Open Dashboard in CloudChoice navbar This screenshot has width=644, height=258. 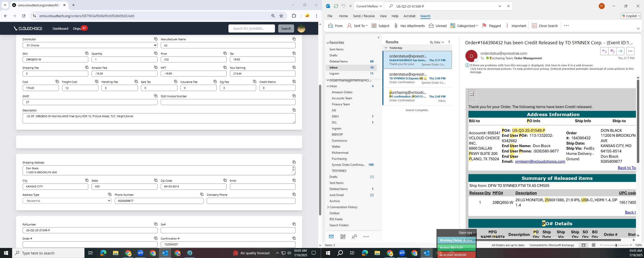pyautogui.click(x=60, y=28)
